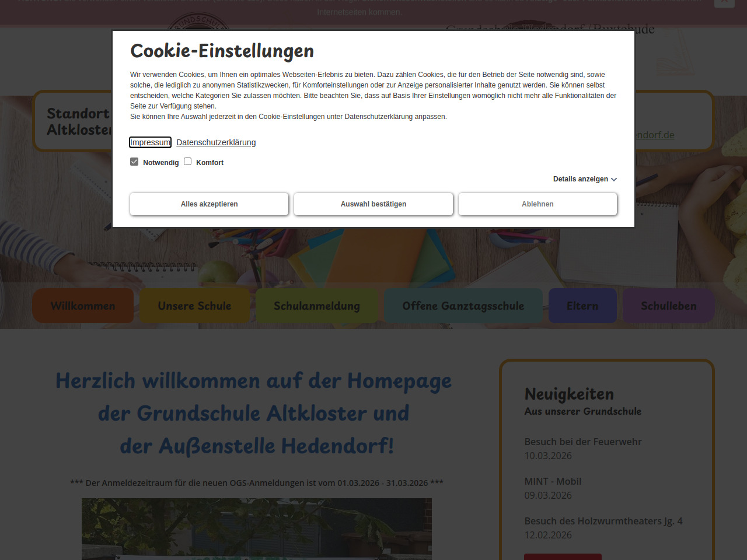Open news item Besuch bei der Feuerwehr
747x560 pixels.
click(582, 442)
